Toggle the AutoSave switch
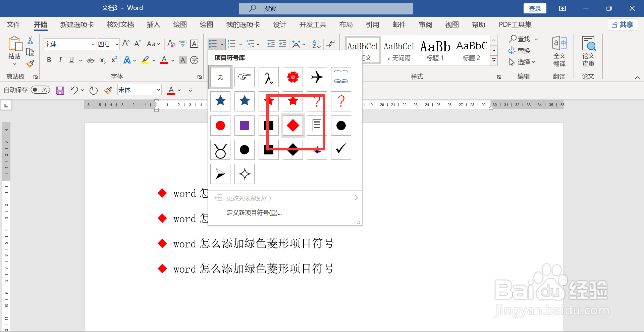 40,90
